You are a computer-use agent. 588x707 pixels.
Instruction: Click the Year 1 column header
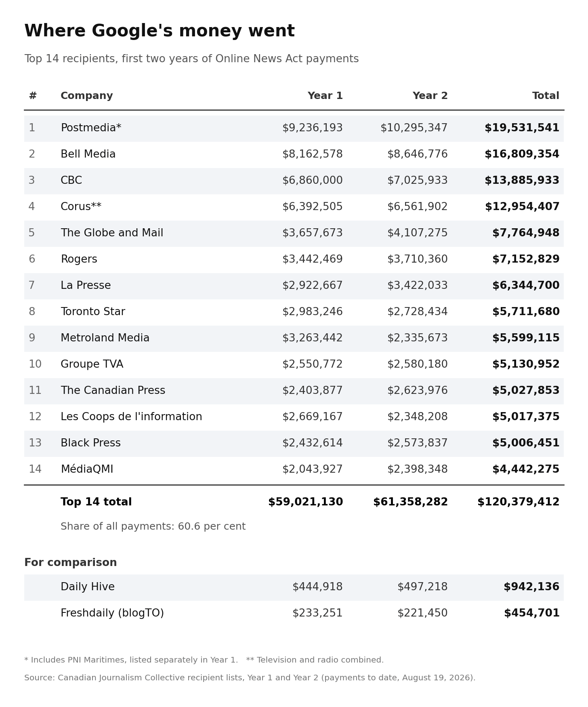[325, 96]
